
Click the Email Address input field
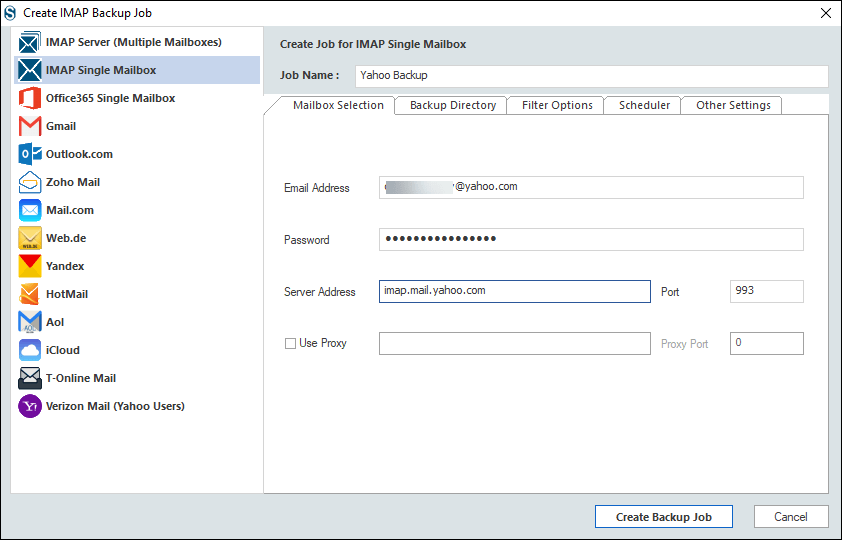tap(591, 187)
